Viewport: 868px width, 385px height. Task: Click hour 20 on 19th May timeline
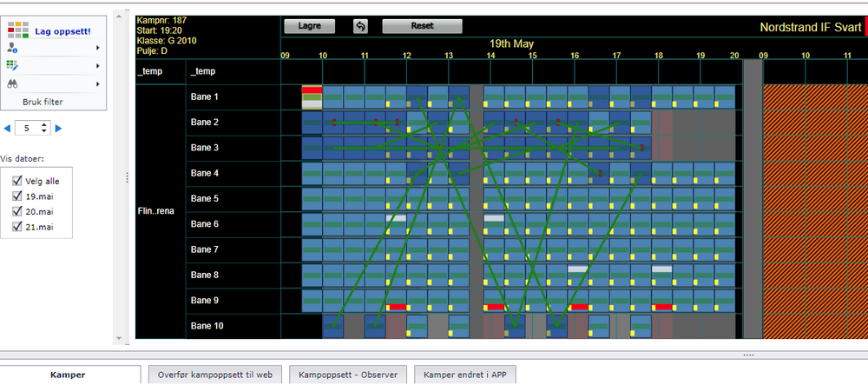734,56
